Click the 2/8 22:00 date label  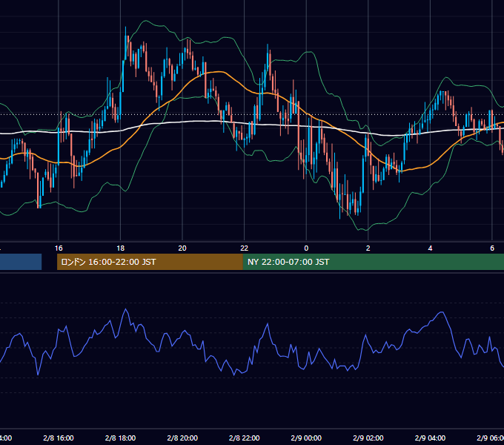245,438
